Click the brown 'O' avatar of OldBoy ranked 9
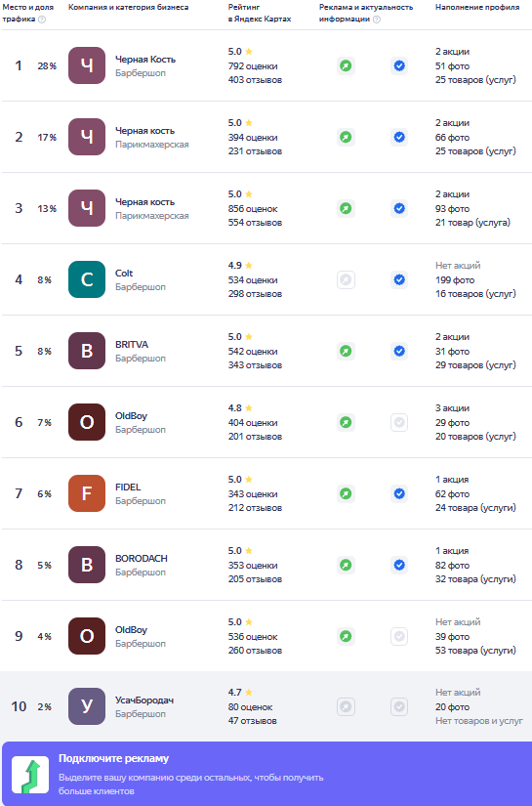Screen dimensions: 532x806 click(87, 636)
